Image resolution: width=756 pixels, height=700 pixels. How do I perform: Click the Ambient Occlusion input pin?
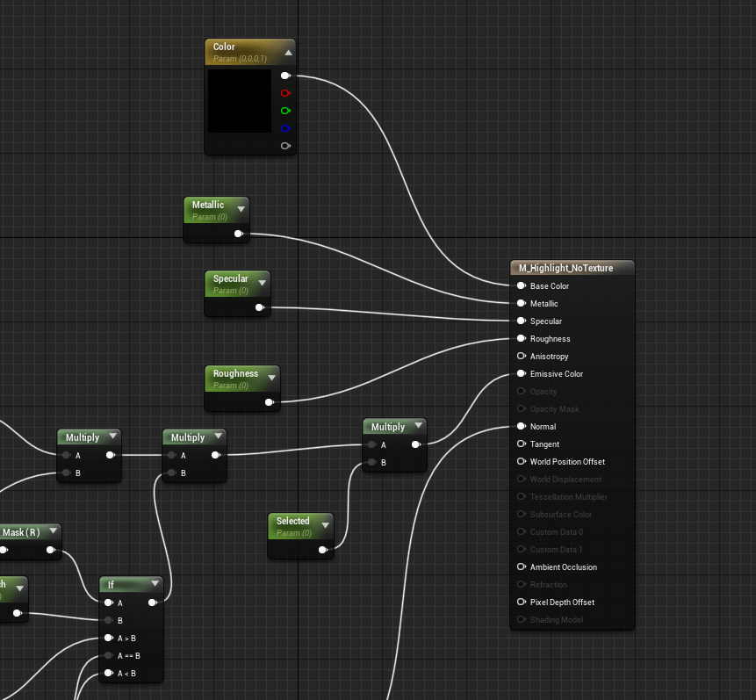coord(521,567)
